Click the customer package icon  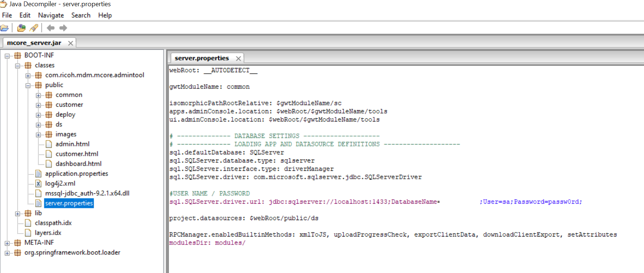pos(49,105)
